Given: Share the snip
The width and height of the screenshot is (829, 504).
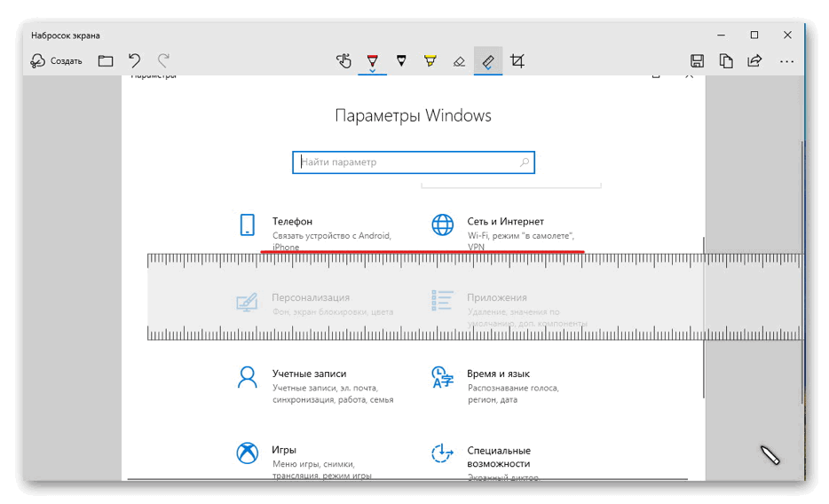Looking at the screenshot, I should 754,60.
